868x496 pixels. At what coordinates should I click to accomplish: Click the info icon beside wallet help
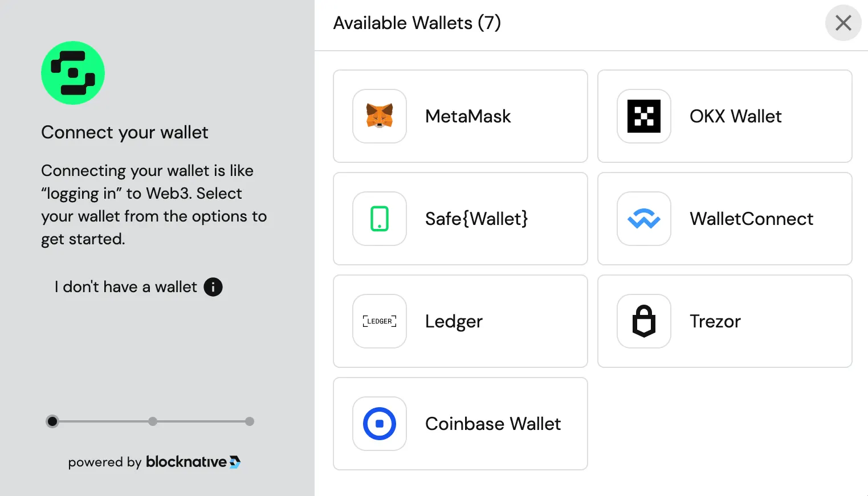coord(213,287)
